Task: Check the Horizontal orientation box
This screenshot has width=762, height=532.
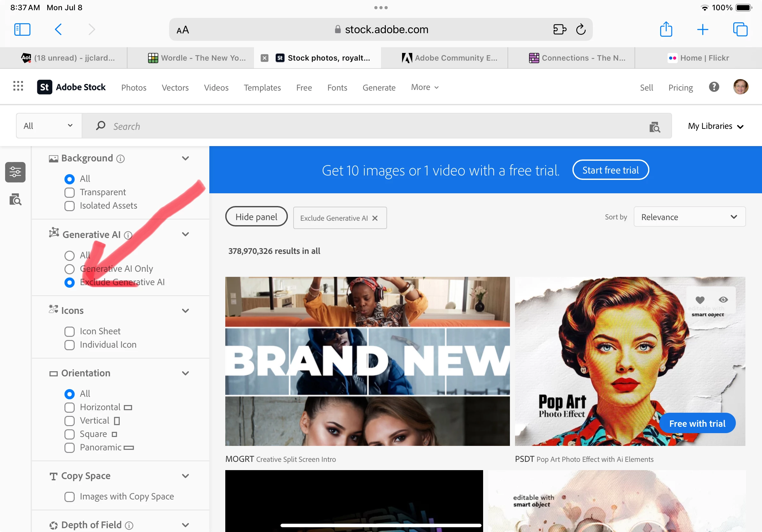Action: click(x=69, y=407)
